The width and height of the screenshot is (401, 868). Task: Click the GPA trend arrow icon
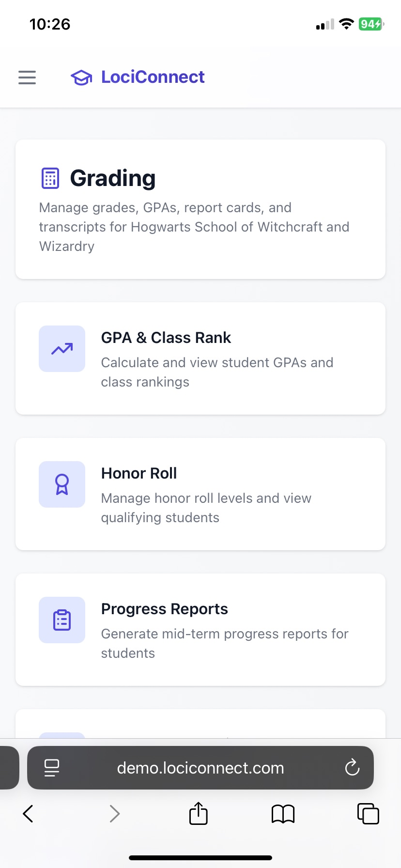pos(62,349)
